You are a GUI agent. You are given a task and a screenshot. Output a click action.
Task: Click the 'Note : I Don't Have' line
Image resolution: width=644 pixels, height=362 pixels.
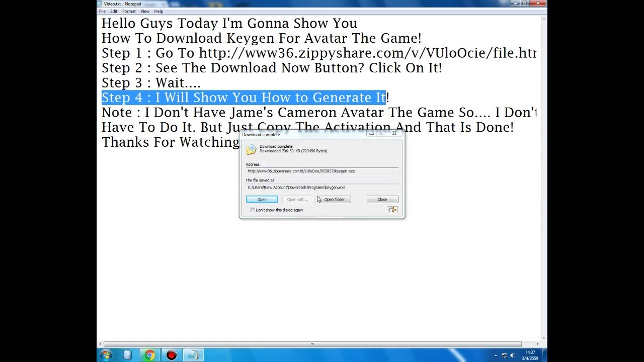(x=319, y=112)
